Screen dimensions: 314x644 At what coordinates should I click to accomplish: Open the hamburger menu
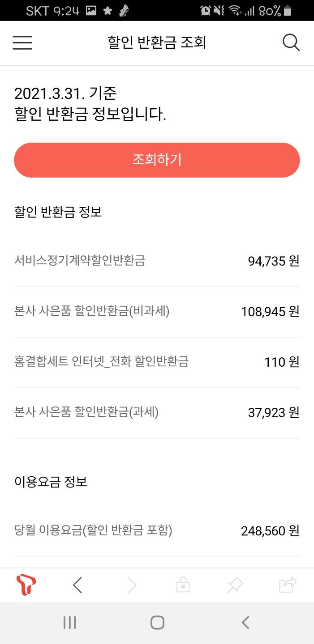click(22, 43)
